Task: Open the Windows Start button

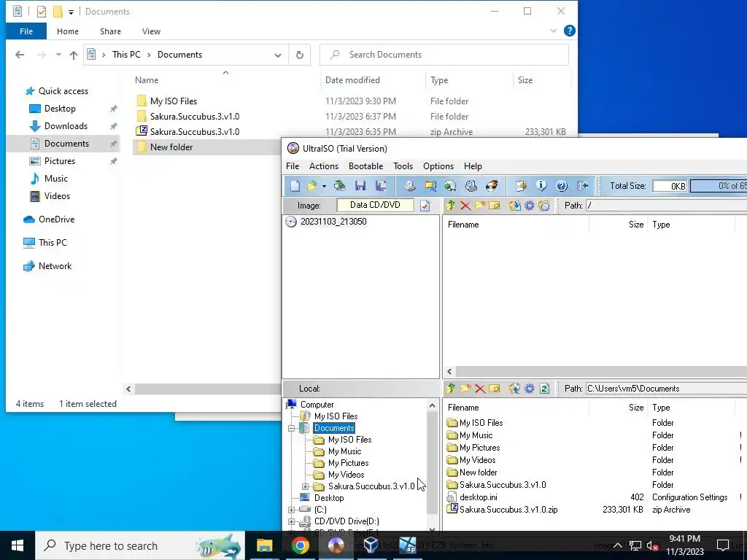Action: click(x=18, y=545)
